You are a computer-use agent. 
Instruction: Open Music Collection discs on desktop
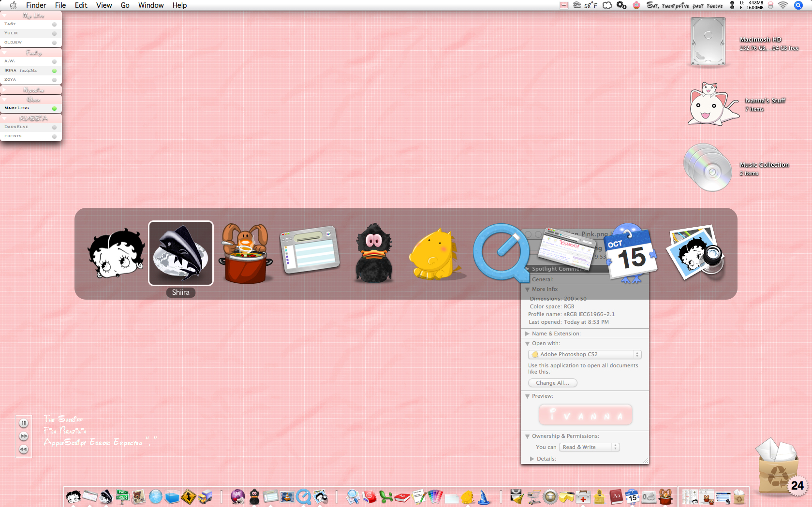tap(708, 167)
